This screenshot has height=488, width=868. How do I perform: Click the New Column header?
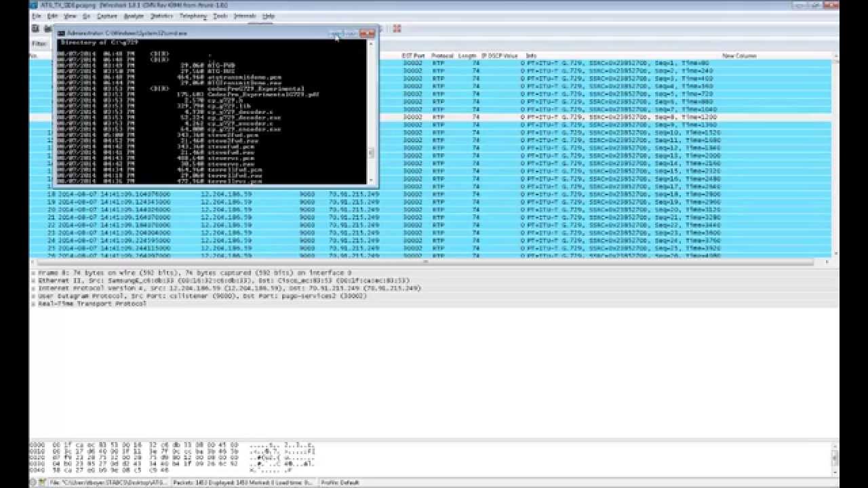tap(738, 56)
